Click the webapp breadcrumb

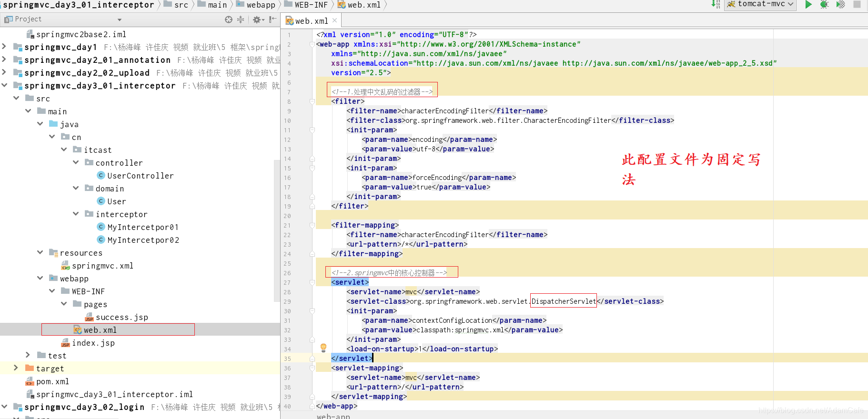coord(256,5)
